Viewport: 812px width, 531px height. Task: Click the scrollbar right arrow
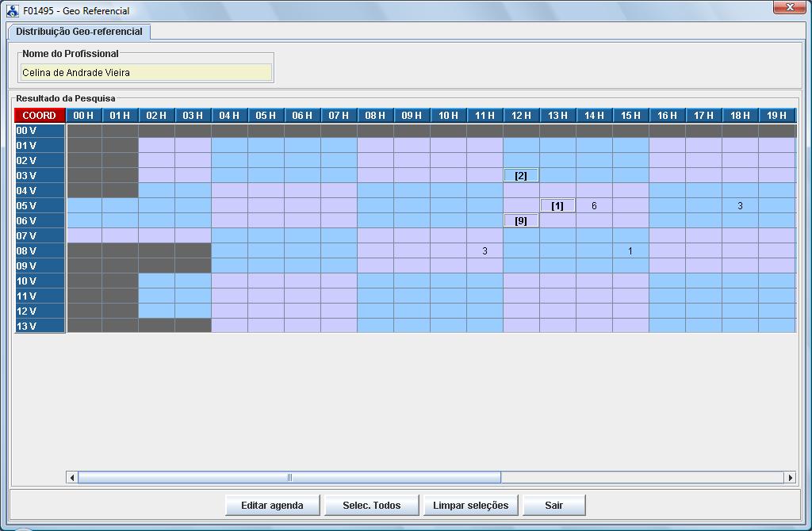(790, 477)
